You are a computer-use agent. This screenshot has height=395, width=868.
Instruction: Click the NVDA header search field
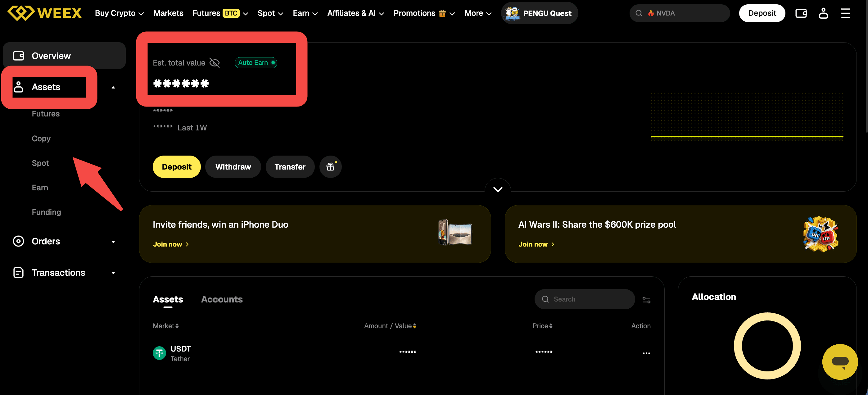tap(679, 13)
